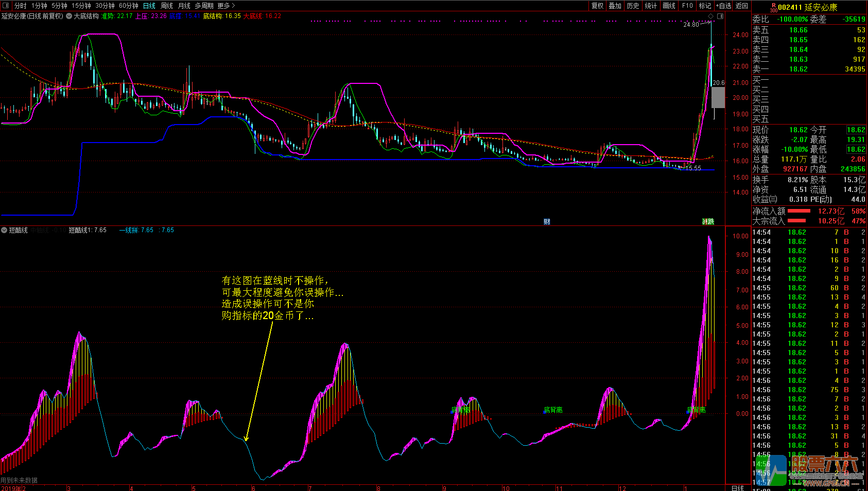Toggle 叠加 overlay mode
Viewport: 868px width, 491px height.
click(x=615, y=6)
